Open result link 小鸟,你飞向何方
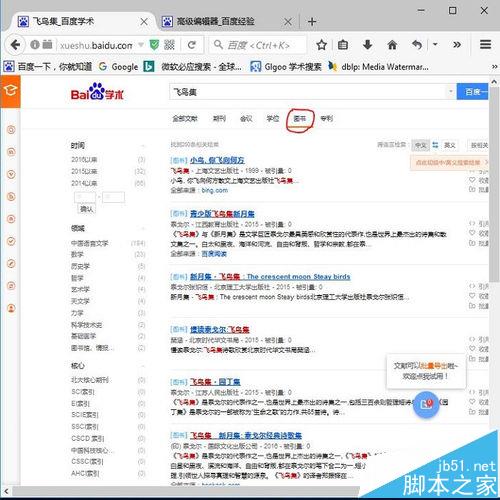 [217, 160]
